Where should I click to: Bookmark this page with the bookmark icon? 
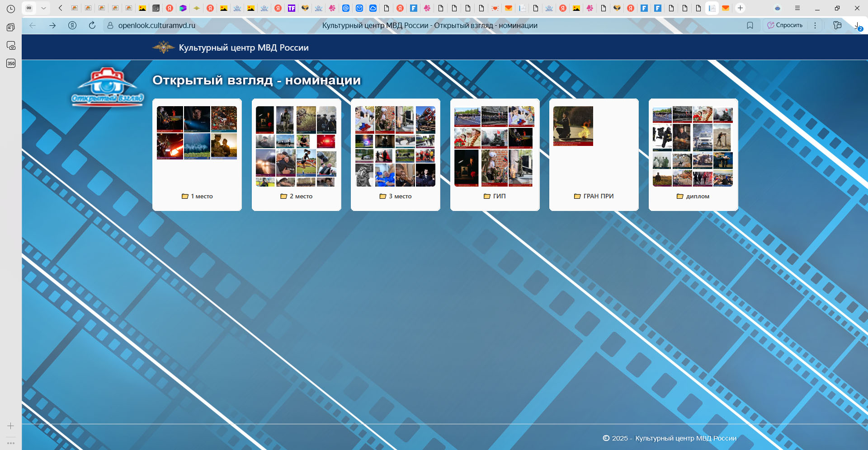click(750, 25)
